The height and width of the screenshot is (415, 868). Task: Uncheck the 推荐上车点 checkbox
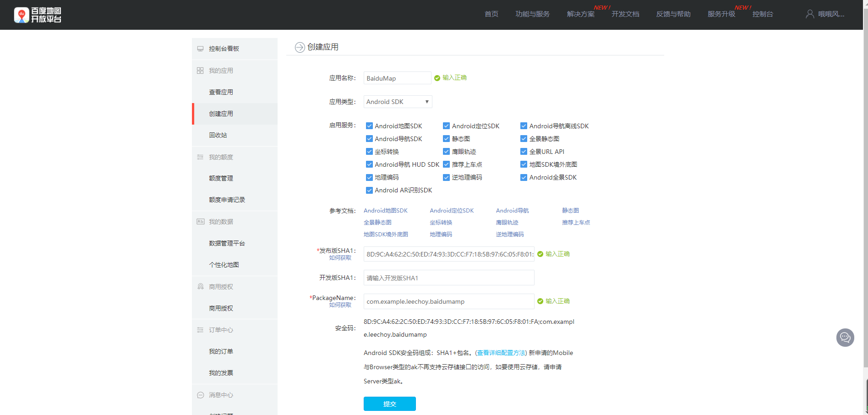(x=446, y=164)
